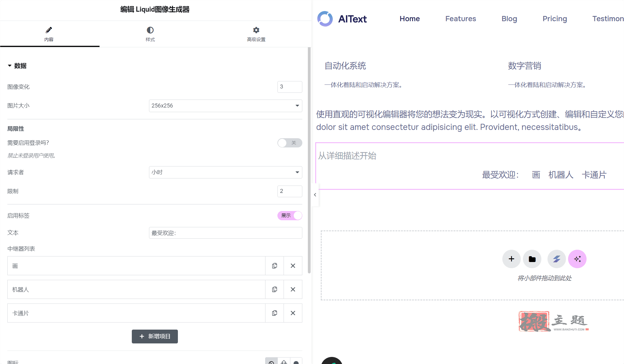The width and height of the screenshot is (624, 364).
Task: Expand the 卡通片 repeater row
Action: click(136, 313)
